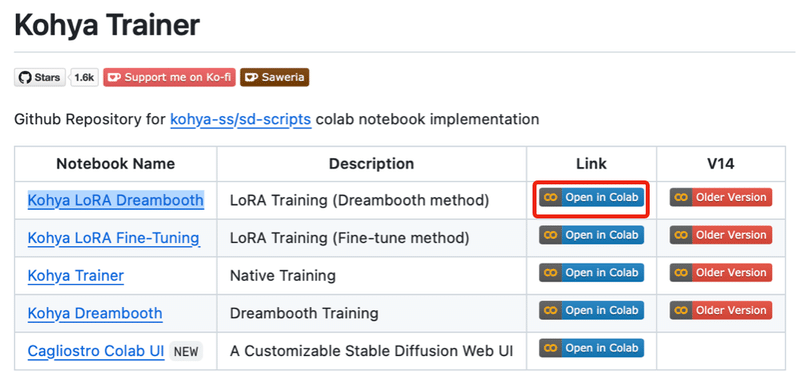Open in Colab badge for Dreambooth Training row
The height and width of the screenshot is (383, 800).
tap(591, 310)
